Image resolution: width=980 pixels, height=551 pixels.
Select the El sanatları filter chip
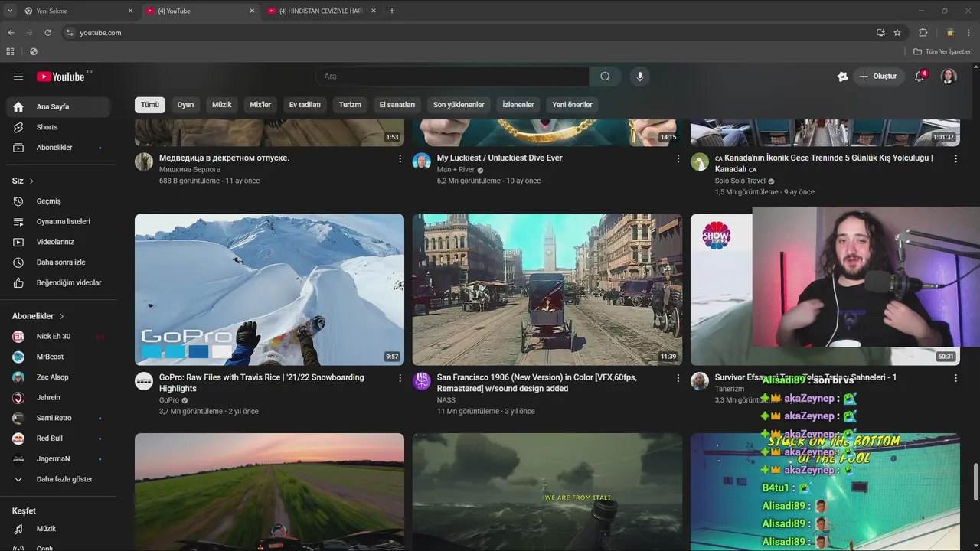click(x=397, y=105)
